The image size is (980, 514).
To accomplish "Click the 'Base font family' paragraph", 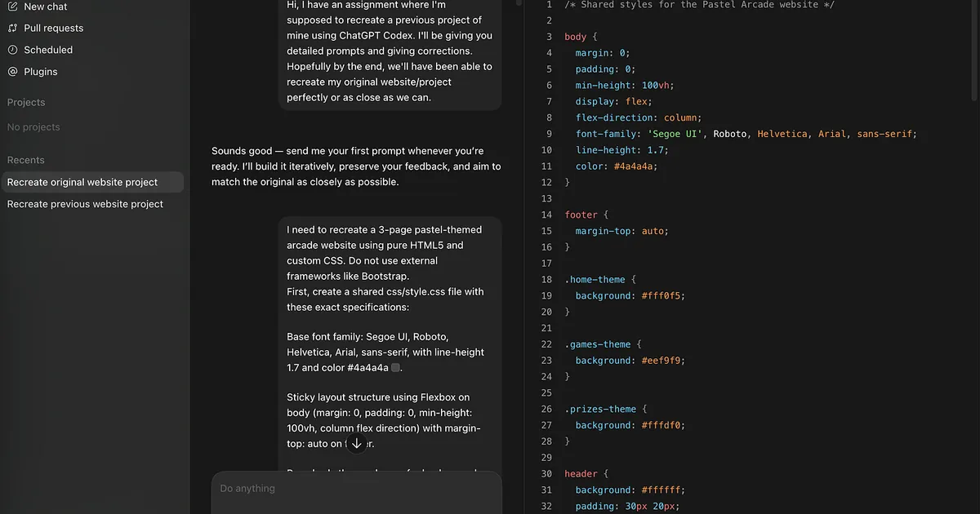I will pyautogui.click(x=385, y=352).
